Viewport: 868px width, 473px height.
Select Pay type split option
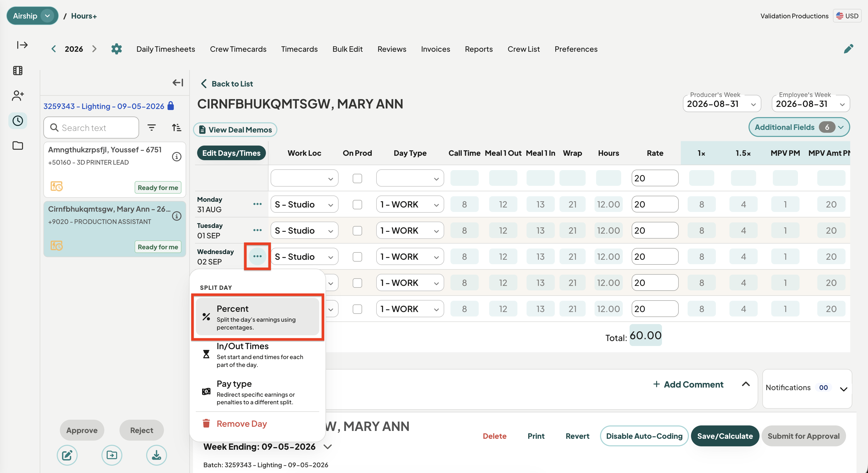tap(258, 392)
